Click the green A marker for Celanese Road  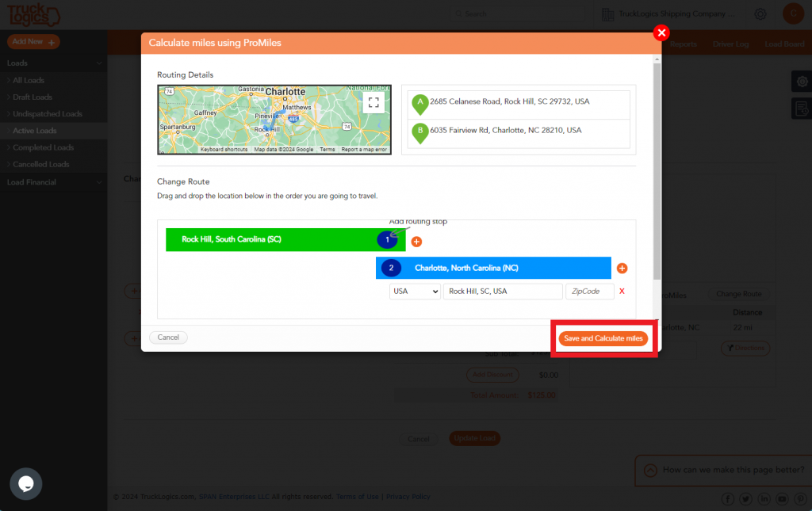pyautogui.click(x=420, y=104)
